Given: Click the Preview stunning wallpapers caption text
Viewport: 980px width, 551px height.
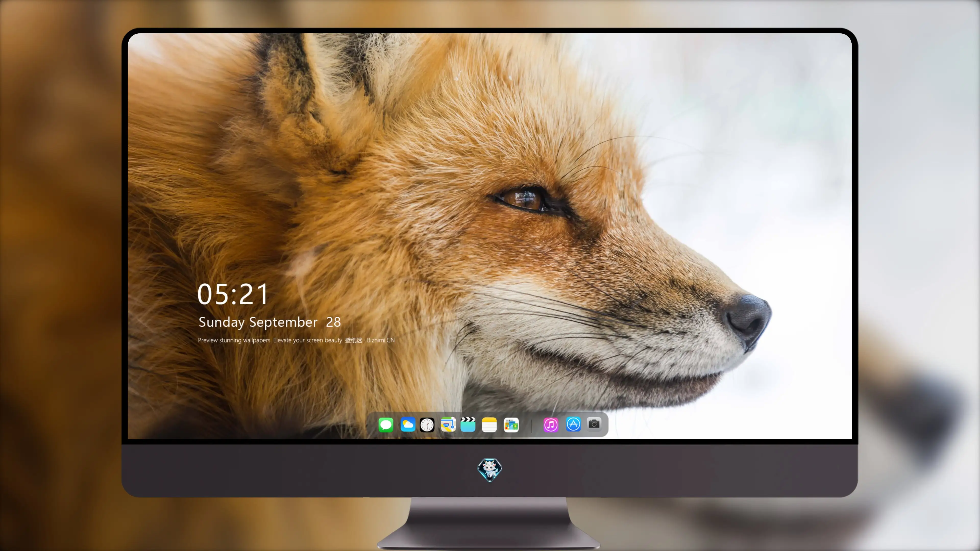Looking at the screenshot, I should (296, 340).
